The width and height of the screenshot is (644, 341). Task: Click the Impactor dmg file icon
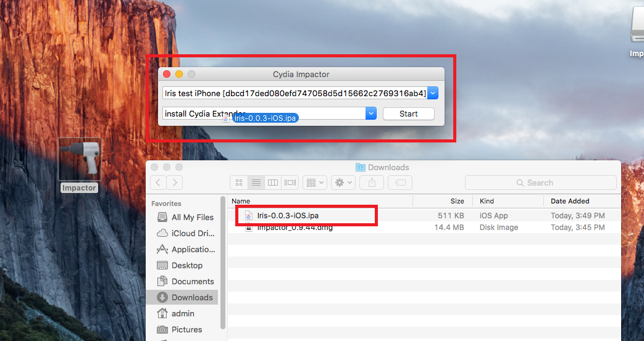pos(248,228)
